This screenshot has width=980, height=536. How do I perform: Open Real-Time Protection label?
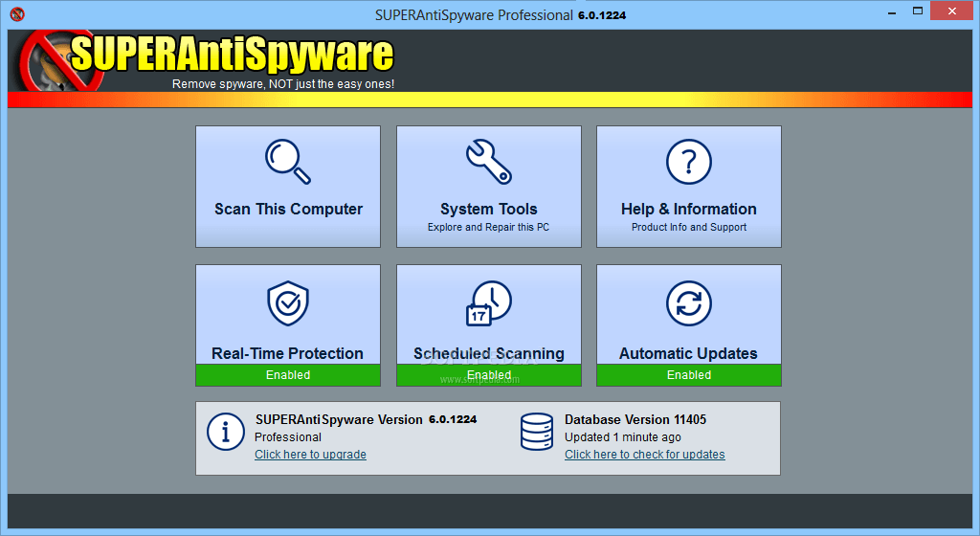point(287,353)
